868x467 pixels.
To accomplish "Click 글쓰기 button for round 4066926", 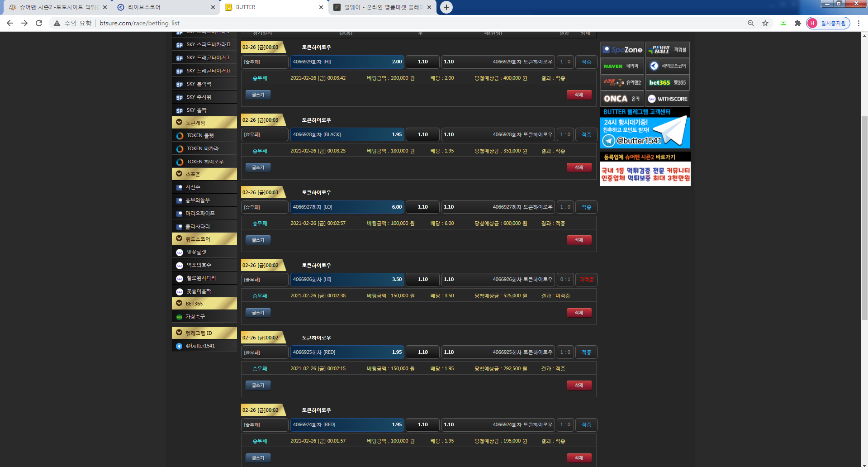I will coord(258,313).
